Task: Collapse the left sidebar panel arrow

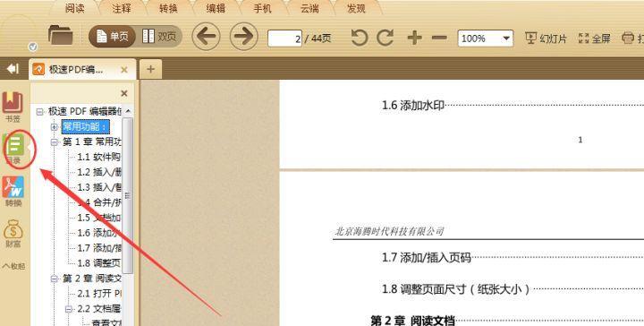Action: click(13, 68)
